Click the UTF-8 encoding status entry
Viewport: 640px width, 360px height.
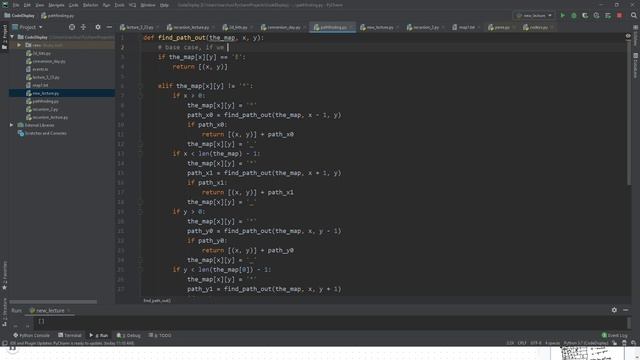[536, 343]
